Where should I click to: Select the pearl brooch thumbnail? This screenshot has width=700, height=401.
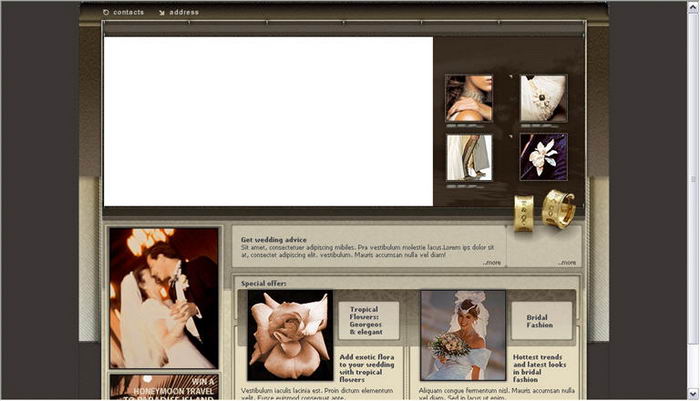click(543, 98)
